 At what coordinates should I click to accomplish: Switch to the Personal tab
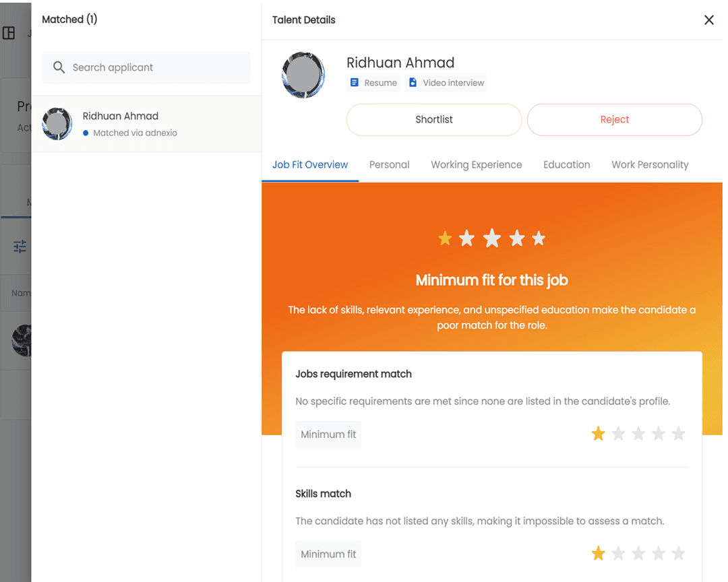(389, 164)
